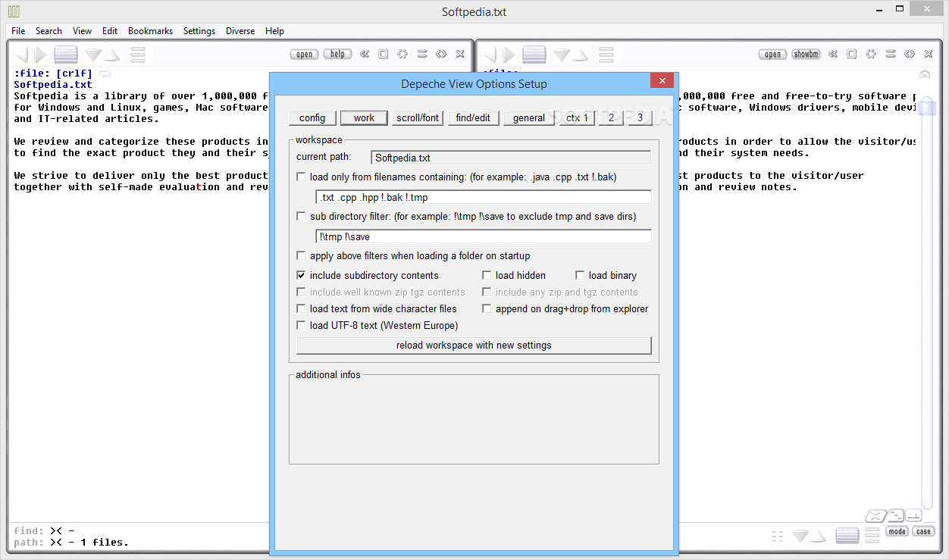Open the Search menu

(x=49, y=31)
